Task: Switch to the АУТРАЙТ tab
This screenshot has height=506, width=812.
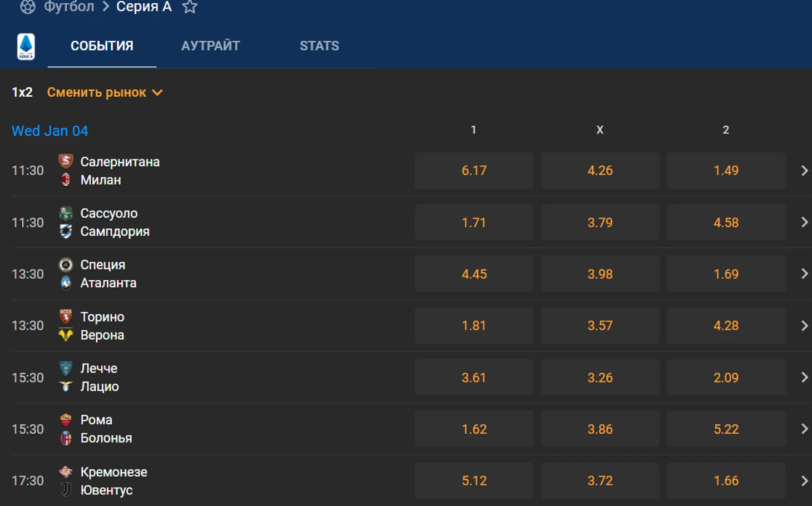Action: click(x=211, y=46)
